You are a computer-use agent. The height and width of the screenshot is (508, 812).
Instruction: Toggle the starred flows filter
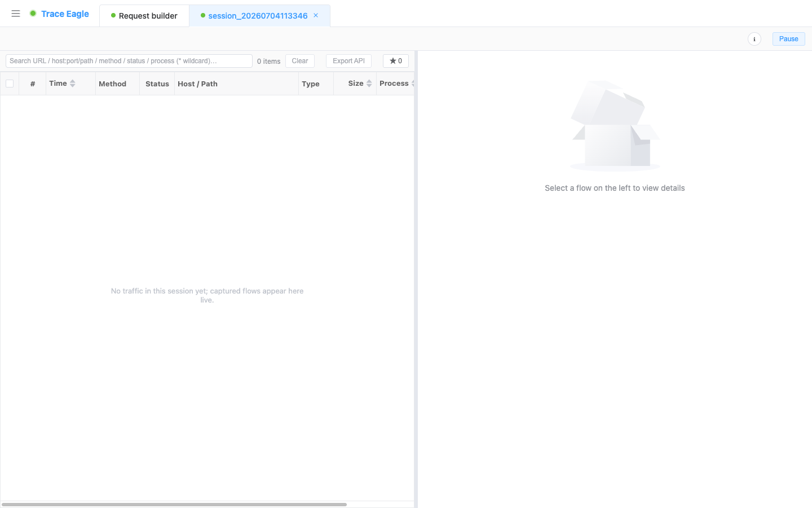click(396, 61)
